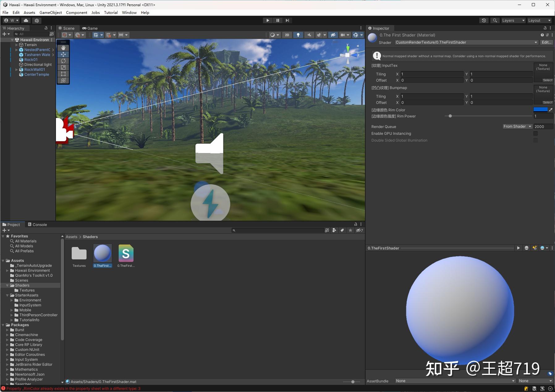Screen dimensions: 555x392
Task: Click Edit... to open the shader source
Action: click(546, 42)
